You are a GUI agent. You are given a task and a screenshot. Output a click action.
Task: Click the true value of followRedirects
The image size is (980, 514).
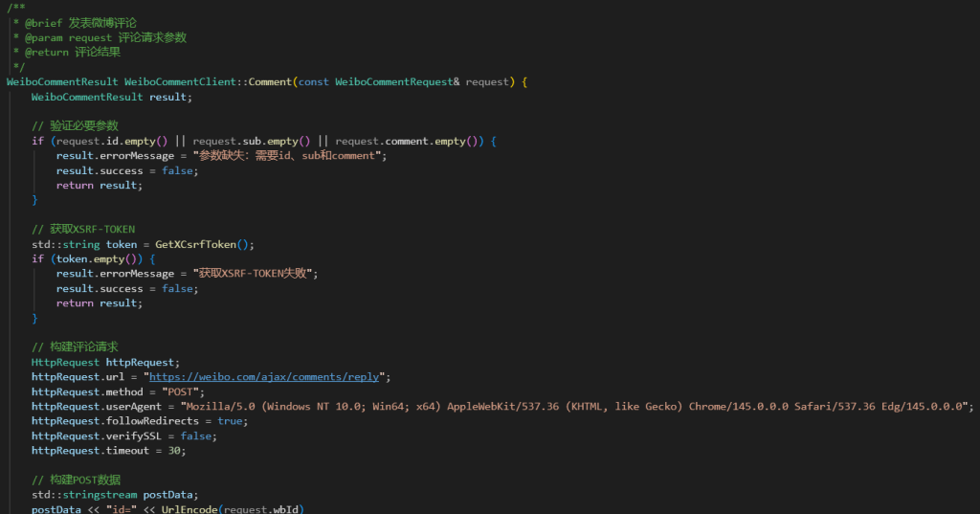tap(230, 421)
